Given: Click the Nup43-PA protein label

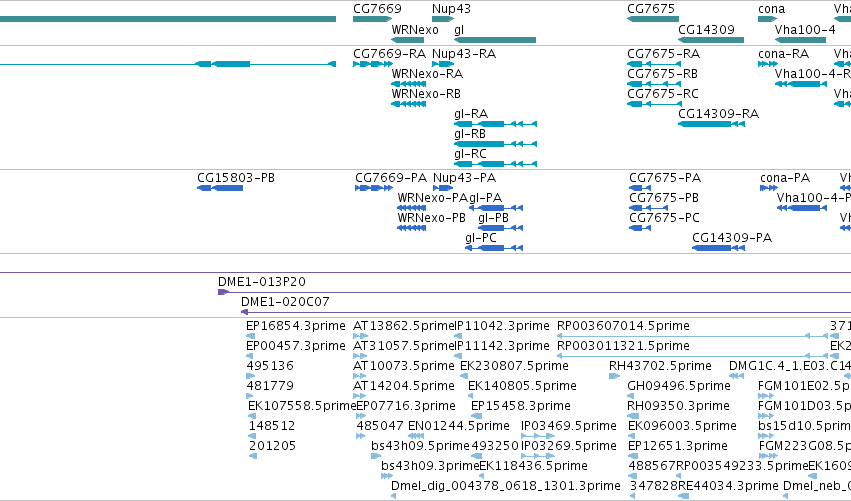Looking at the screenshot, I should pos(465,178).
